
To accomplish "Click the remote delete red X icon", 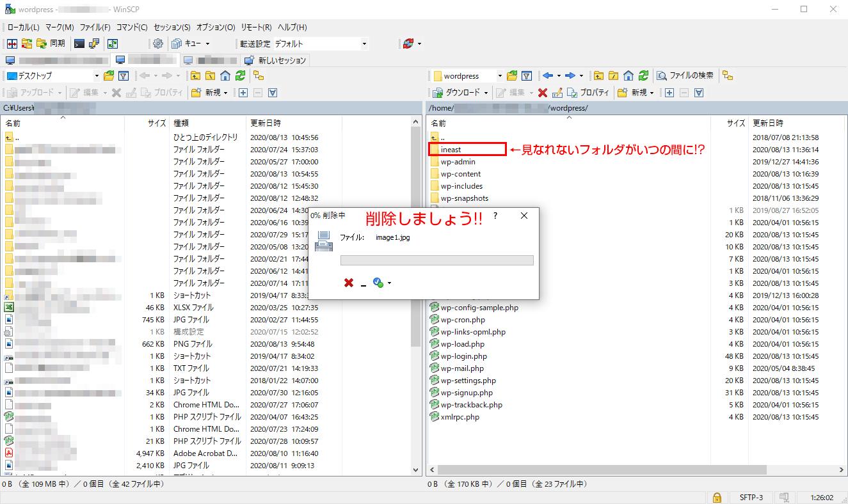I will click(x=543, y=93).
